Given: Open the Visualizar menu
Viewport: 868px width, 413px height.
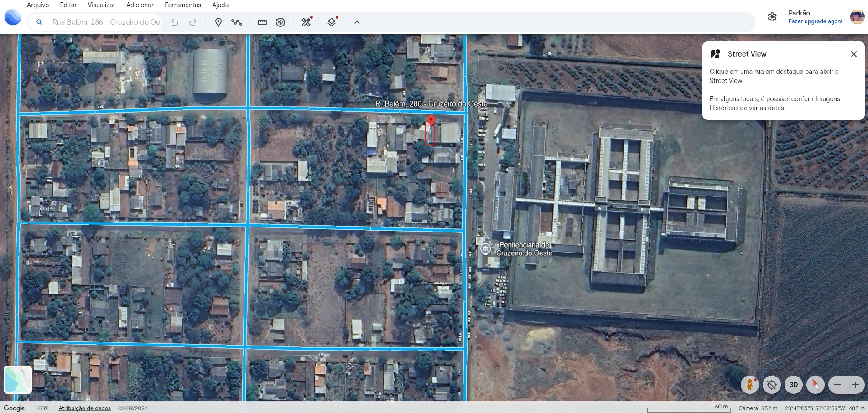Looking at the screenshot, I should (101, 5).
